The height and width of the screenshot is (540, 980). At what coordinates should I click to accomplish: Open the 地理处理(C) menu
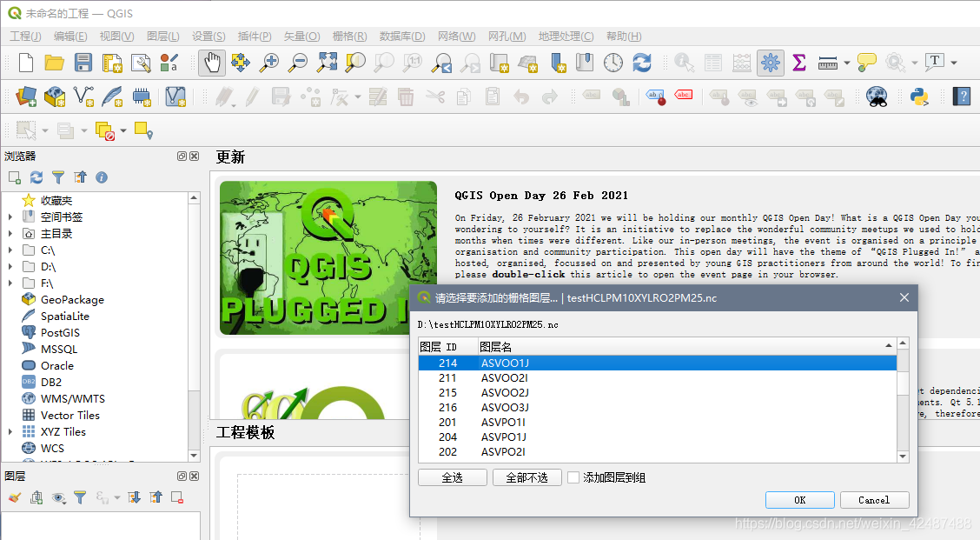click(x=566, y=37)
